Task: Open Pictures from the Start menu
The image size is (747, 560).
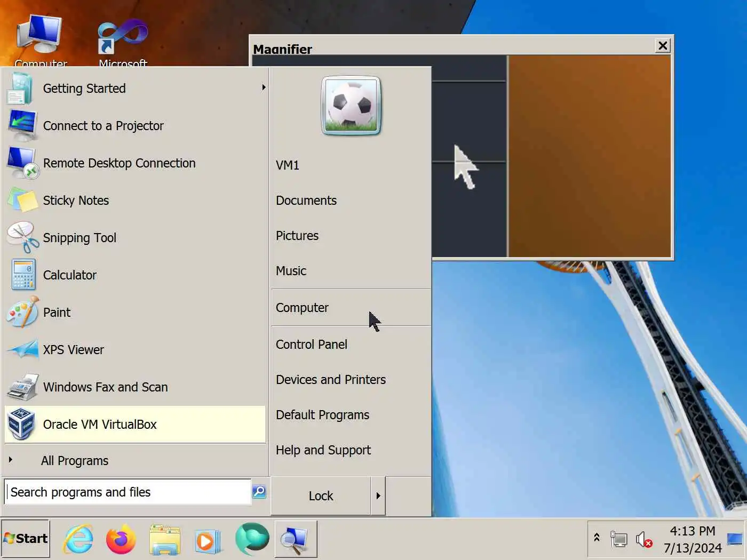Action: (297, 236)
